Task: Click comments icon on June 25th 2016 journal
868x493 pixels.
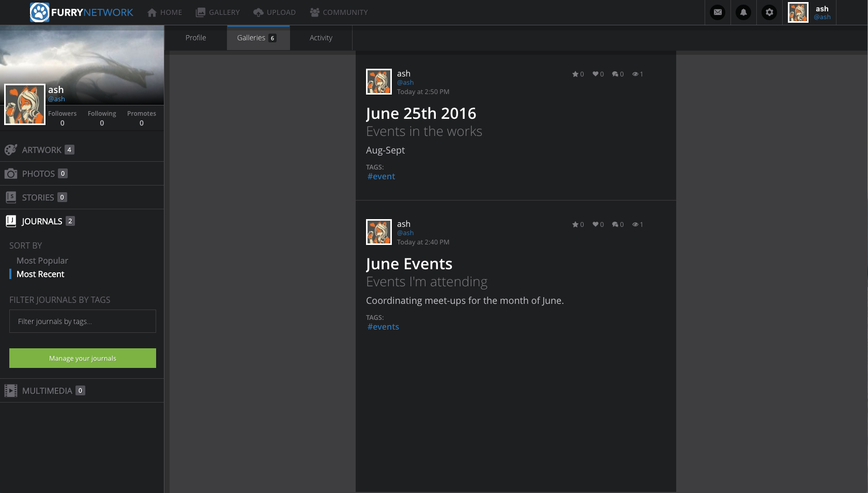Action: click(x=615, y=74)
